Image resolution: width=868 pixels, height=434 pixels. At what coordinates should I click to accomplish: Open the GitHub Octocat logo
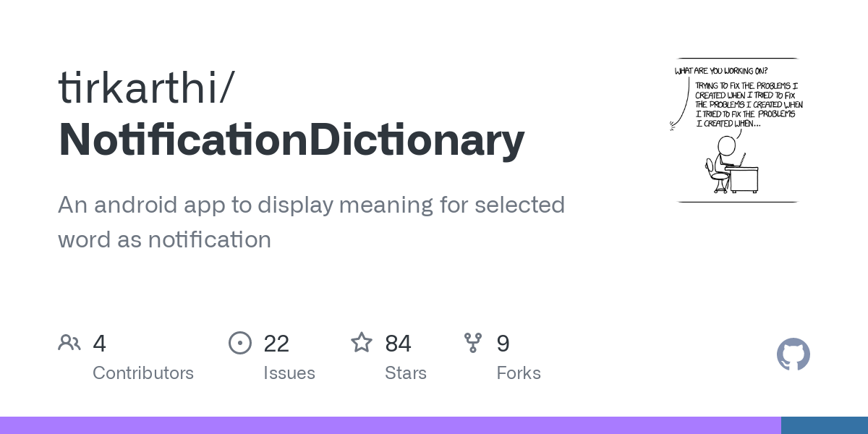793,354
